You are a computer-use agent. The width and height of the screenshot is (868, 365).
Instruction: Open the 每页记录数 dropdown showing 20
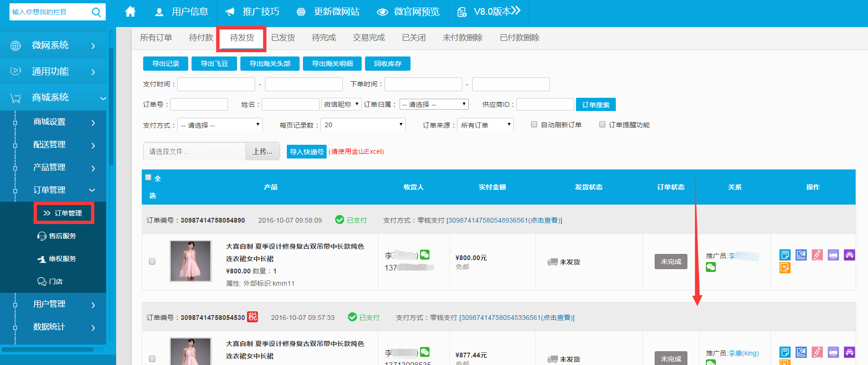pyautogui.click(x=363, y=125)
